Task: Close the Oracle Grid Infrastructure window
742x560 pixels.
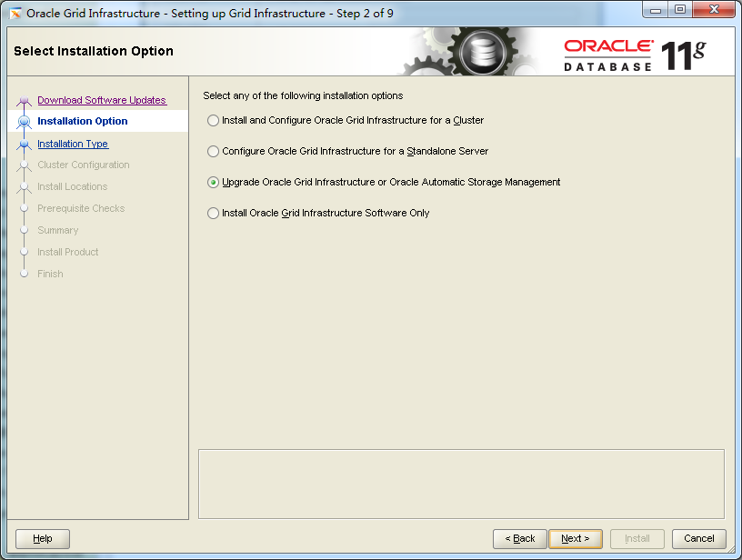Action: pos(714,9)
